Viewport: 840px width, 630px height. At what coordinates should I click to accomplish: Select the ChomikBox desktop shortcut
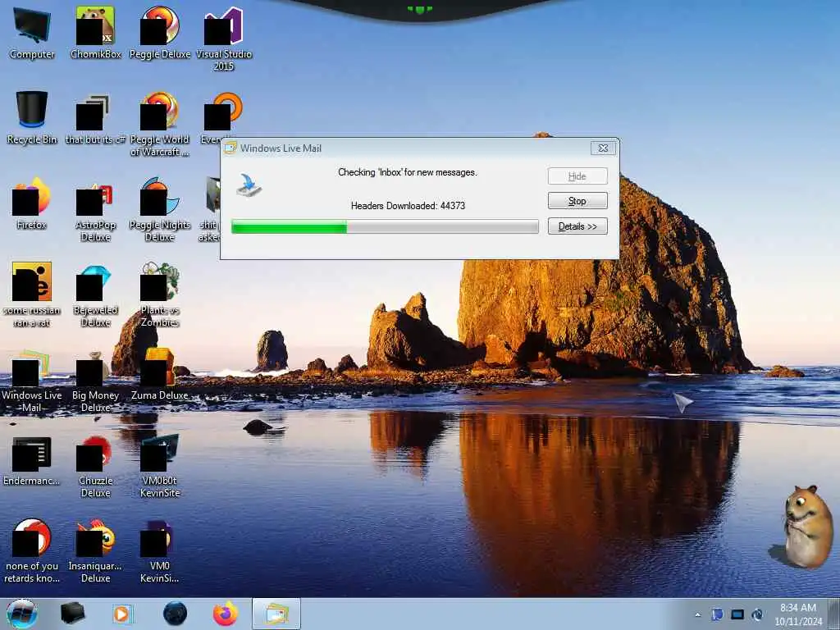95,33
